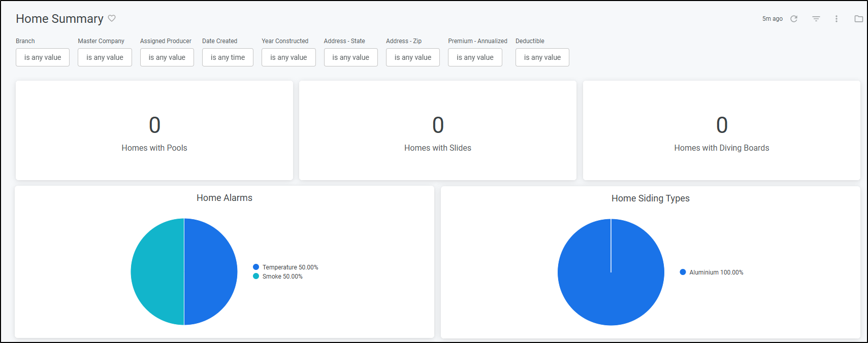Click the 'Deductible' filter label
The width and height of the screenshot is (868, 343).
click(x=530, y=41)
